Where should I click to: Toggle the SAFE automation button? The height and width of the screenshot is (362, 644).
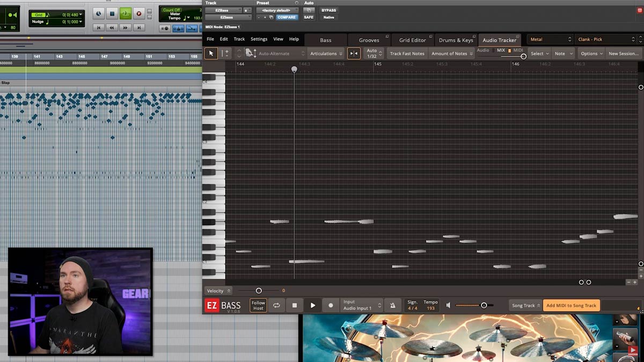309,17
